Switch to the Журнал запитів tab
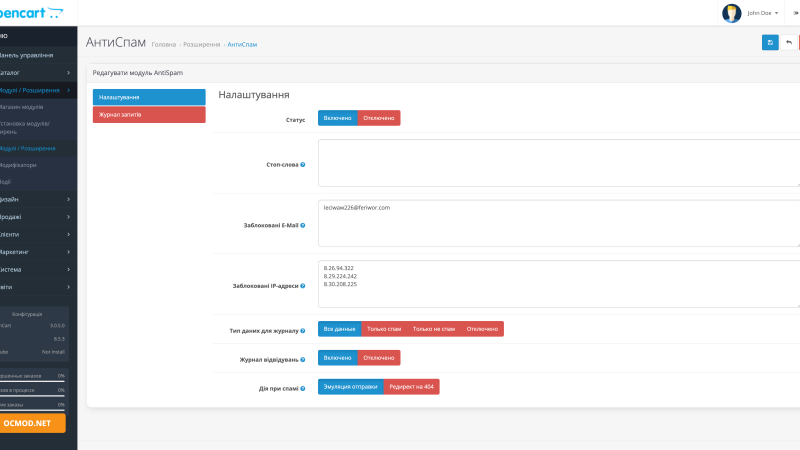Image resolution: width=800 pixels, height=450 pixels. coord(149,115)
